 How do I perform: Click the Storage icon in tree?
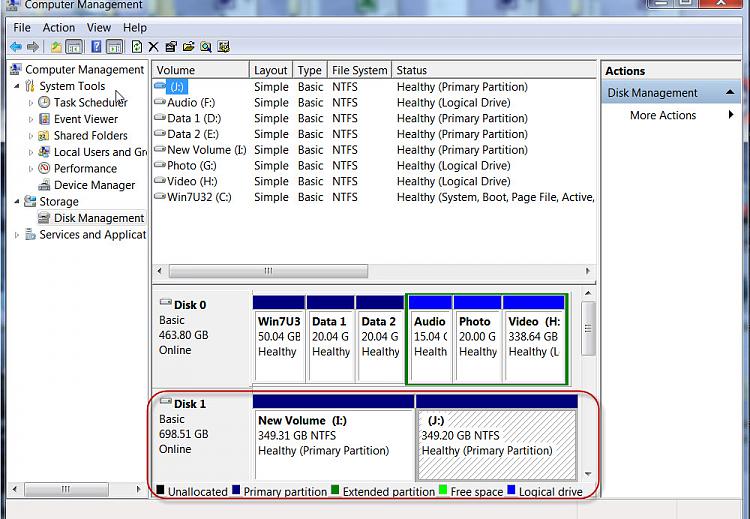pos(30,201)
